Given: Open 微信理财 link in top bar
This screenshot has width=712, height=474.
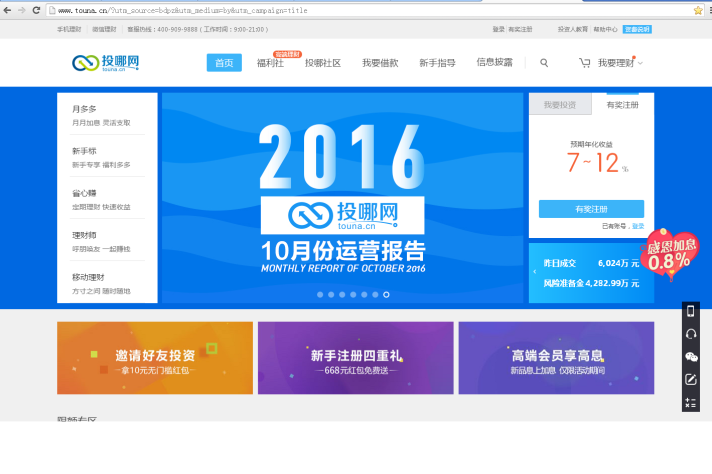Looking at the screenshot, I should coord(104,29).
